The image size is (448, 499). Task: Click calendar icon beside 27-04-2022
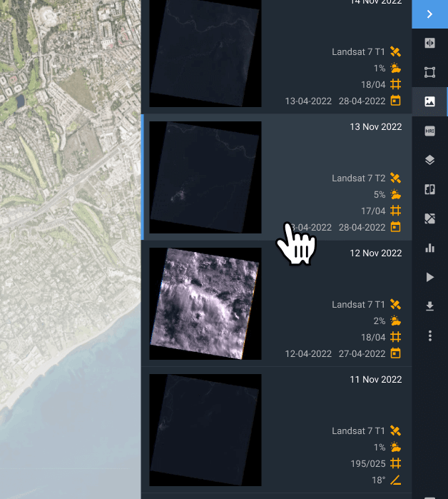click(395, 353)
